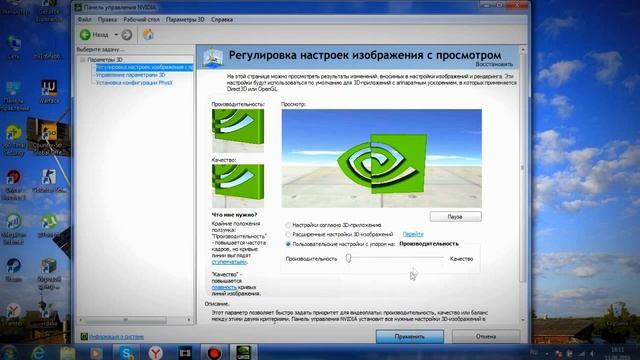Open Информация о системе link

(x=116, y=337)
